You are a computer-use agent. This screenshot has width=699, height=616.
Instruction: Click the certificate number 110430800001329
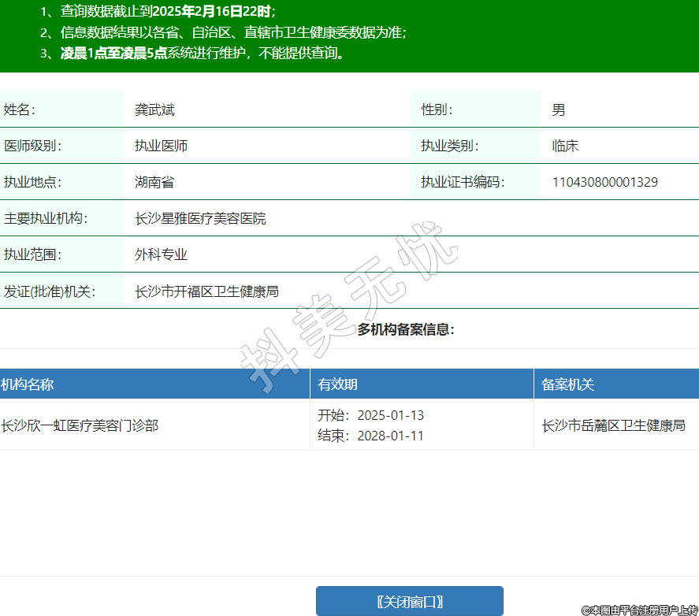click(x=604, y=183)
